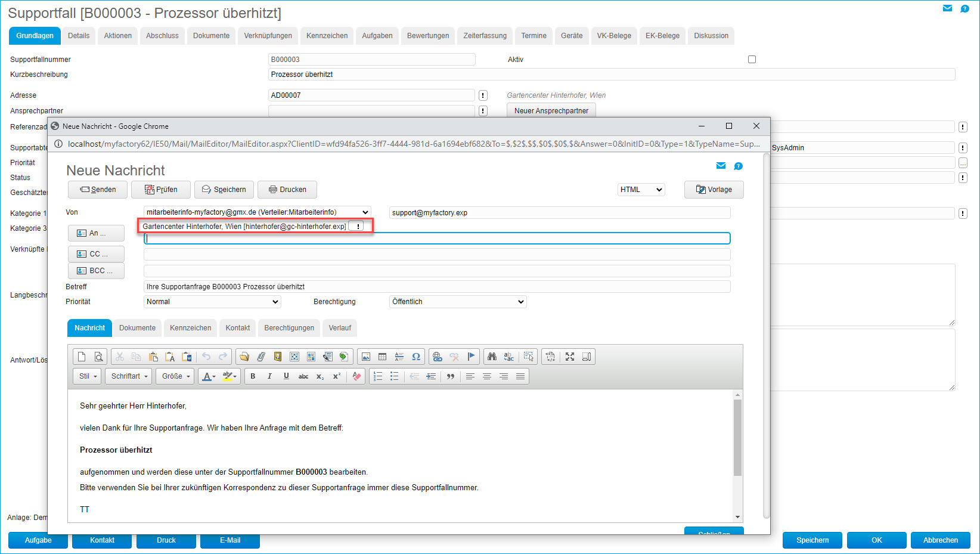980x554 pixels.
Task: Click the CC address input field
Action: point(437,254)
